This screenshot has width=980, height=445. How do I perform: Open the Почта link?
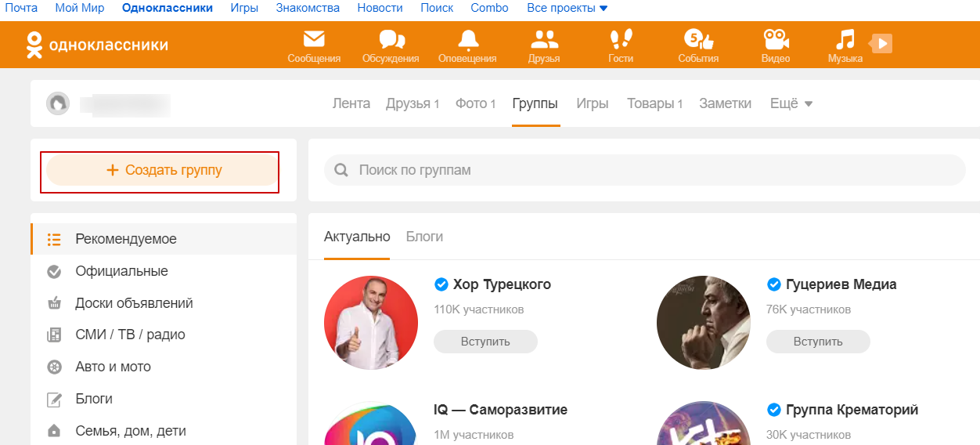point(21,8)
